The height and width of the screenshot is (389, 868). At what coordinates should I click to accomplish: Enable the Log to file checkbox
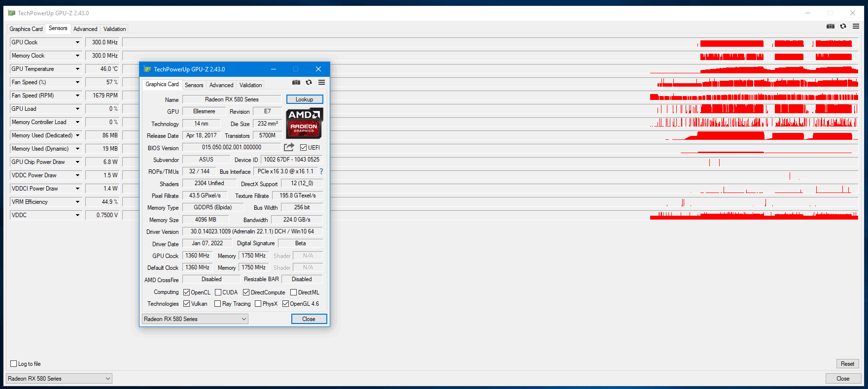[14, 364]
